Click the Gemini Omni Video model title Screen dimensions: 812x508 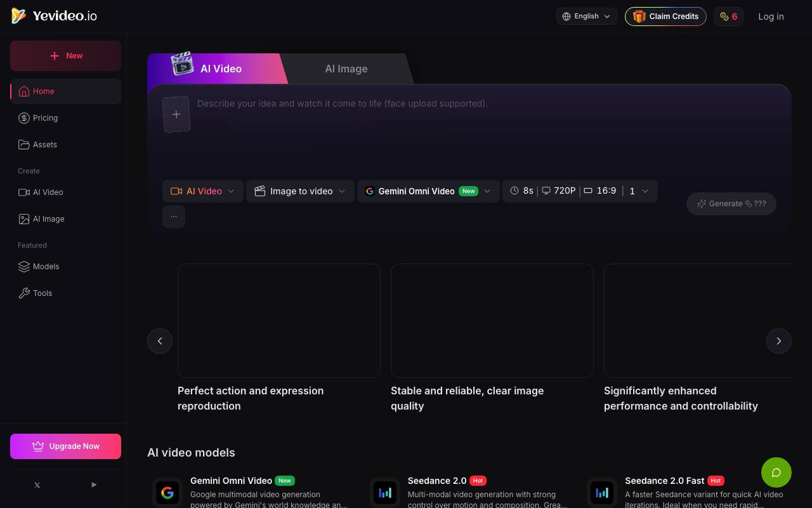click(x=231, y=481)
